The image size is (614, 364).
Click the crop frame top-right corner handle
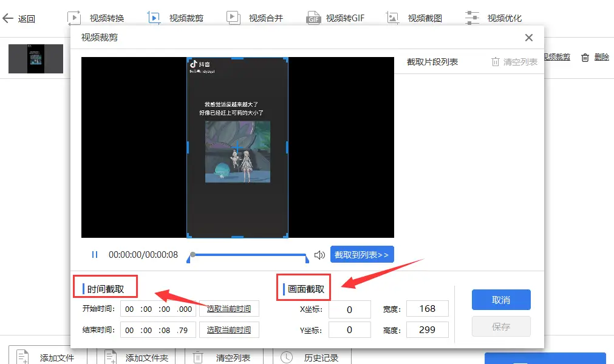pyautogui.click(x=286, y=60)
